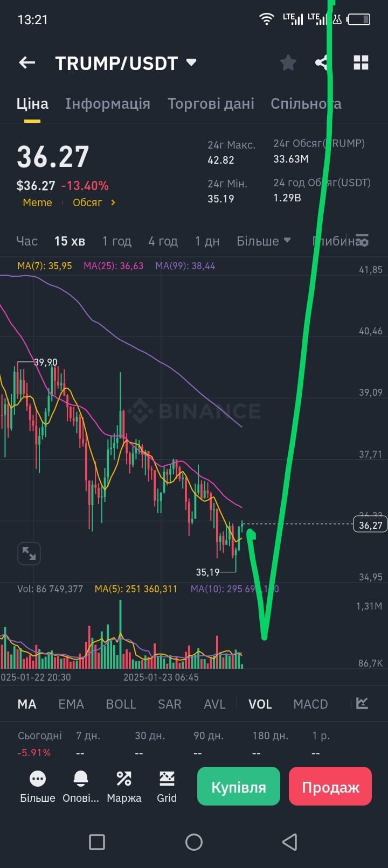The image size is (388, 868).
Task: Tap the Vol: 86 749,377 label
Action: coord(50,589)
